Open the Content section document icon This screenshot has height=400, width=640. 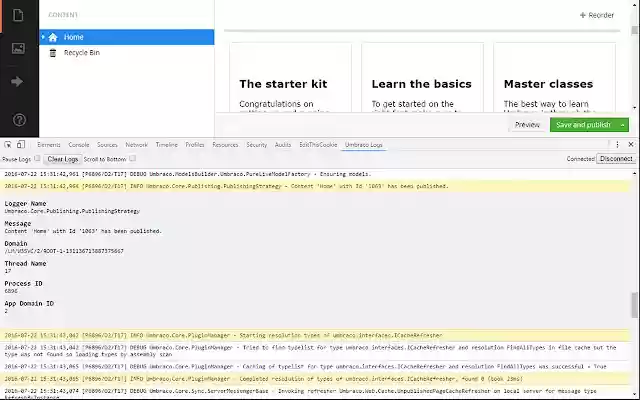click(x=18, y=16)
